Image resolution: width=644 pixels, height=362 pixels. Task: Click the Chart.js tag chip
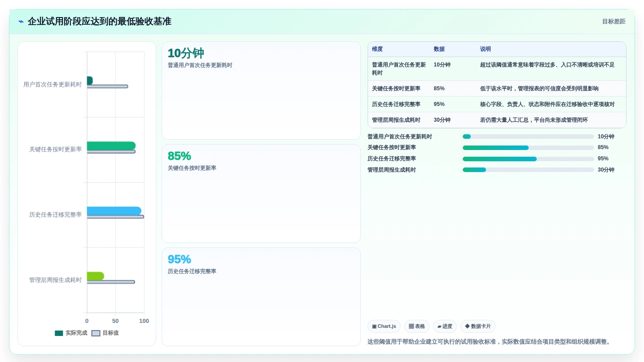(x=384, y=327)
